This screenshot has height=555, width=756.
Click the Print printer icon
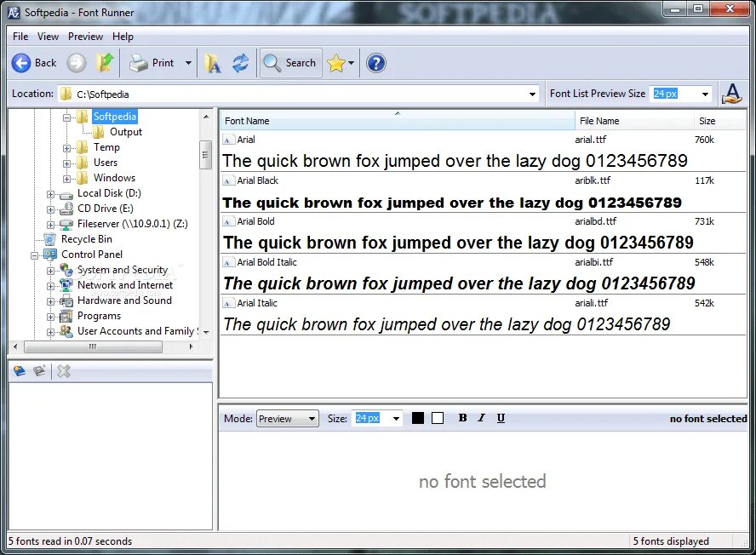(139, 63)
